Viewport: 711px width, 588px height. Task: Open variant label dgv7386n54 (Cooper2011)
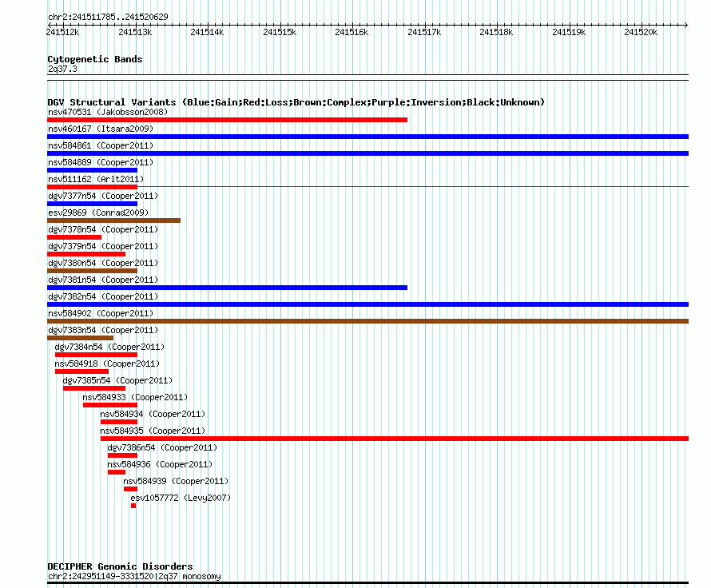point(162,447)
